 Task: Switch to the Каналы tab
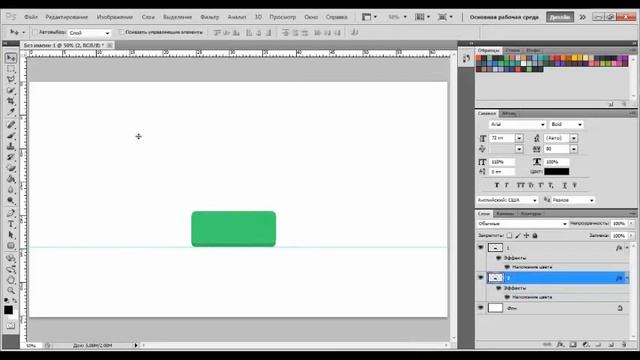pyautogui.click(x=505, y=213)
